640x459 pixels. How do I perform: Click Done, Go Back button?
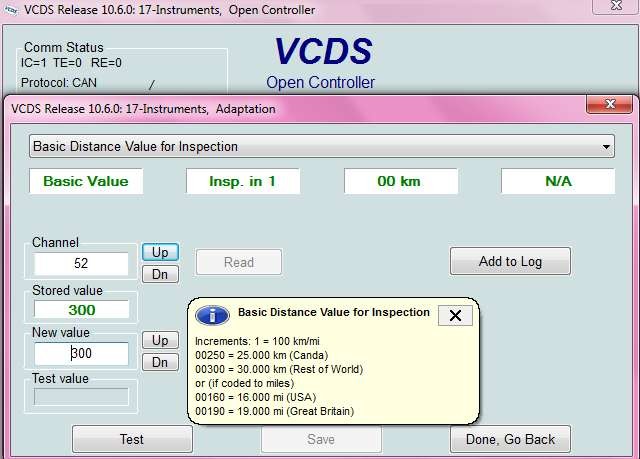pos(510,439)
